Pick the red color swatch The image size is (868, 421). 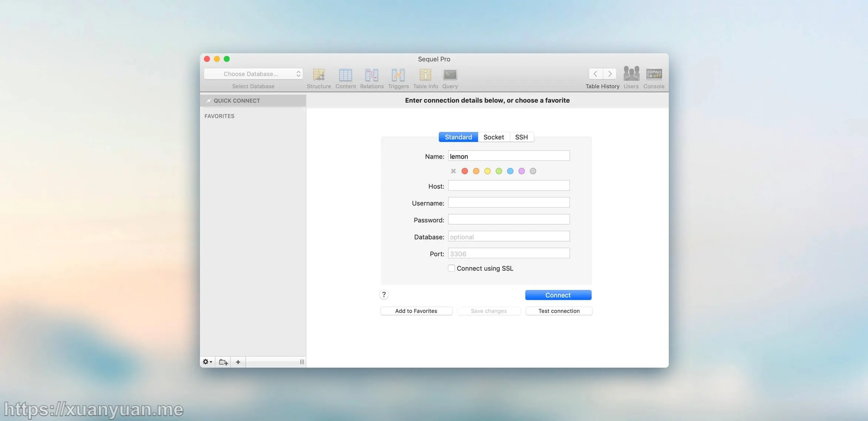point(465,171)
